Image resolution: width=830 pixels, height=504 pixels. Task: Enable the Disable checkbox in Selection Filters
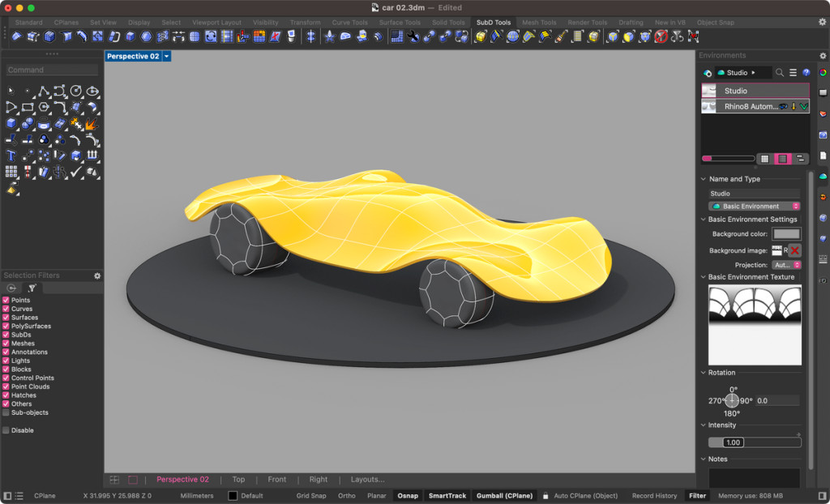coord(6,430)
